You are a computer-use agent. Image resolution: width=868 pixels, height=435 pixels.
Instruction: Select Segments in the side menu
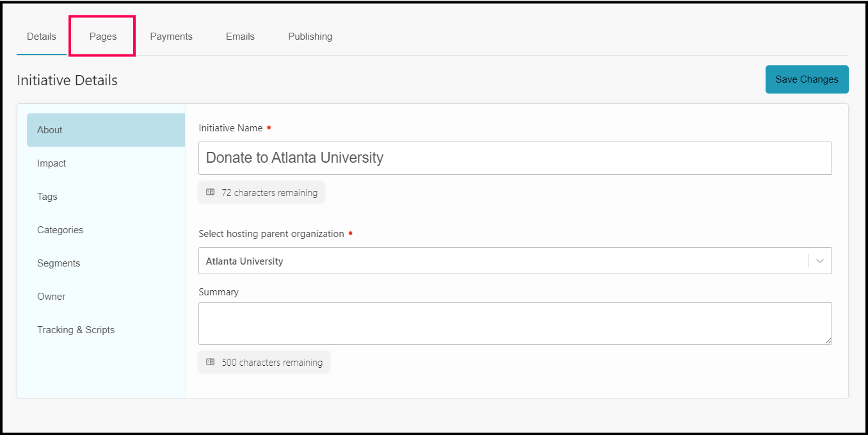(x=58, y=263)
